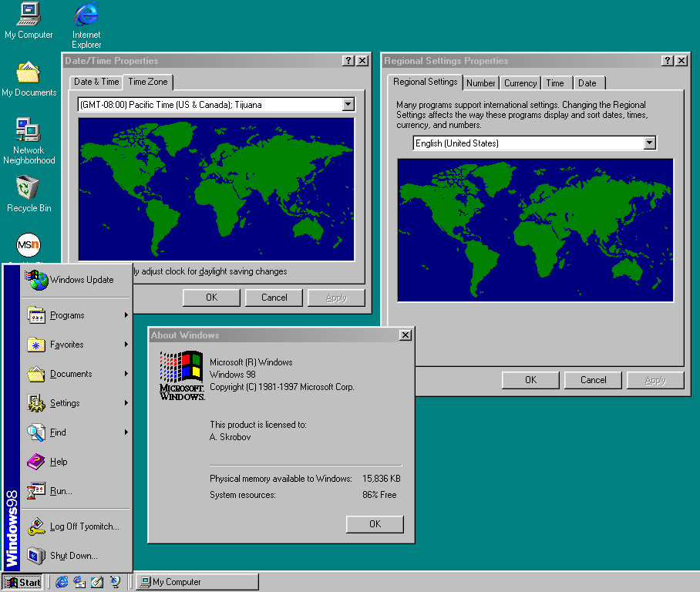Click Apply in Date/Time Properties
Screen dimensions: 700x592
click(x=336, y=298)
